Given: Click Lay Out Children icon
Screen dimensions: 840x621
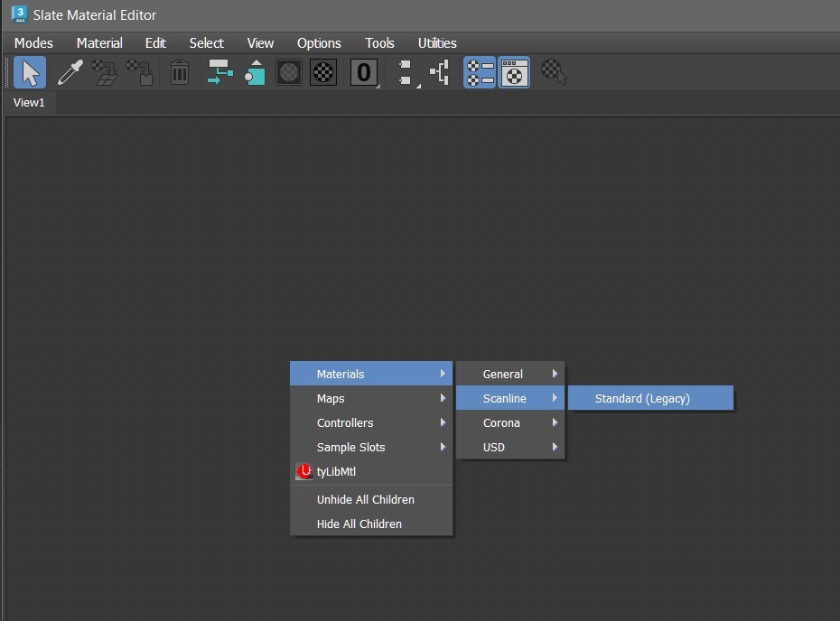Looking at the screenshot, I should pyautogui.click(x=440, y=72).
